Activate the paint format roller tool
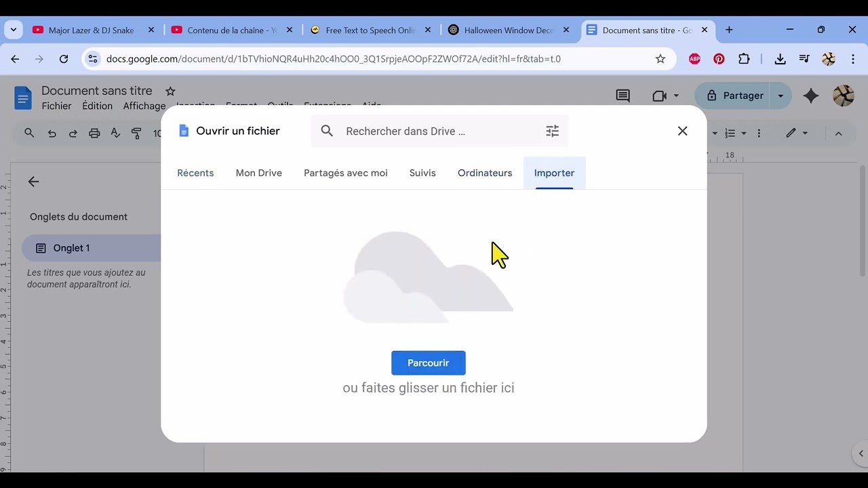Viewport: 868px width, 488px height. [x=136, y=134]
